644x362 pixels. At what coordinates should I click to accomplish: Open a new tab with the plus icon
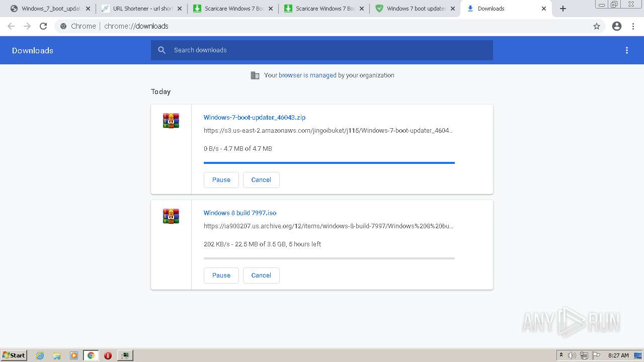[x=563, y=9]
